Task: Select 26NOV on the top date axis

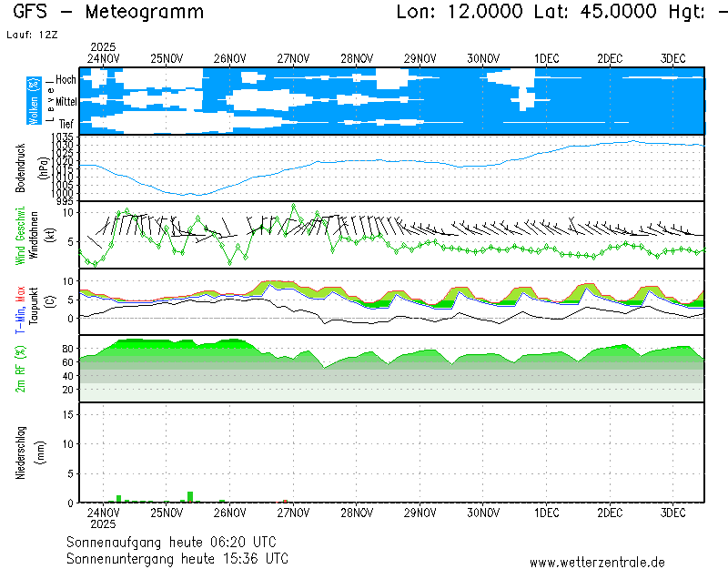Action: click(229, 58)
